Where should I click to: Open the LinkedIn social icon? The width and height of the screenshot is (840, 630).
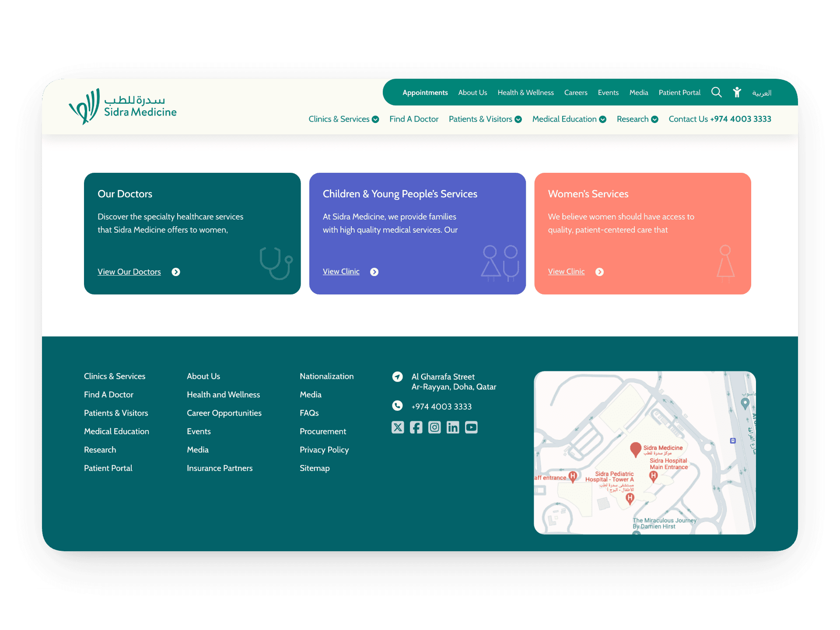coord(453,427)
